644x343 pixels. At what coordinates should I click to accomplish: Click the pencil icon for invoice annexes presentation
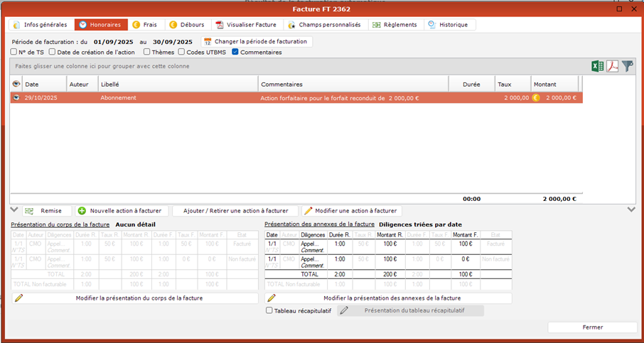click(x=272, y=298)
